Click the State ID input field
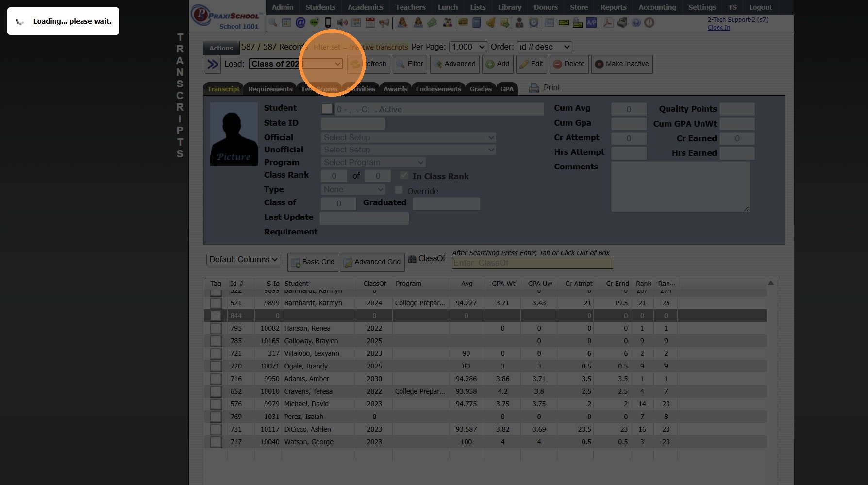The width and height of the screenshot is (868, 485). click(353, 124)
